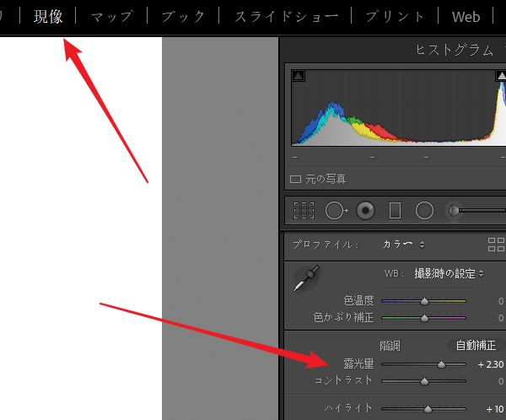Click the 色かぶり補正 slider handle
This screenshot has height=420, width=506.
pyautogui.click(x=424, y=318)
